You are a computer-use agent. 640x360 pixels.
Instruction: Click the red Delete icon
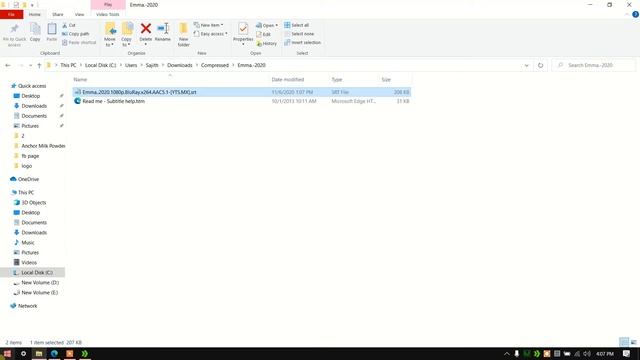[x=146, y=29]
